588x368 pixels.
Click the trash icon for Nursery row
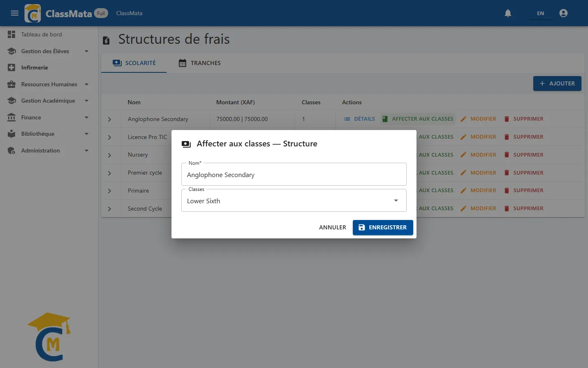click(506, 155)
